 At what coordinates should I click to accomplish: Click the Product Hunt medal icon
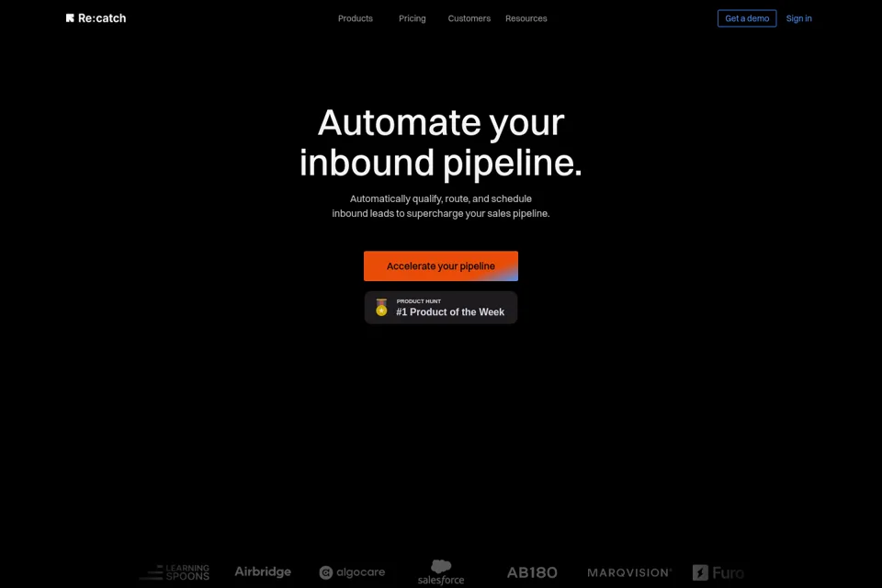pos(381,307)
